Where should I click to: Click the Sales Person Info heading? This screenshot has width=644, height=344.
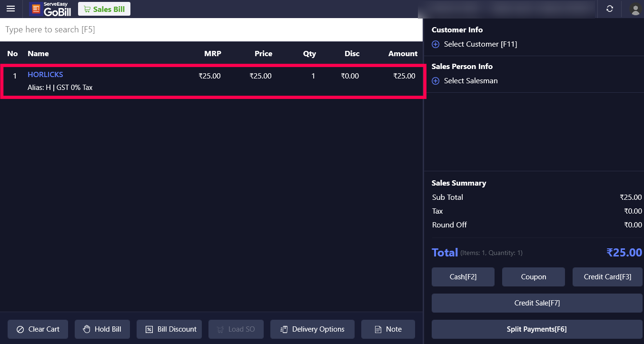pos(462,67)
